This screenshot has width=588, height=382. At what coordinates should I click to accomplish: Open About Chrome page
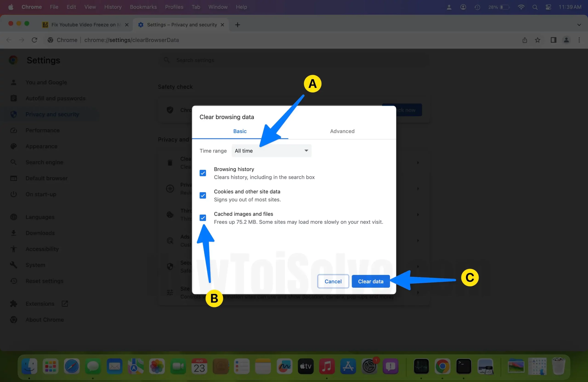[x=45, y=320]
